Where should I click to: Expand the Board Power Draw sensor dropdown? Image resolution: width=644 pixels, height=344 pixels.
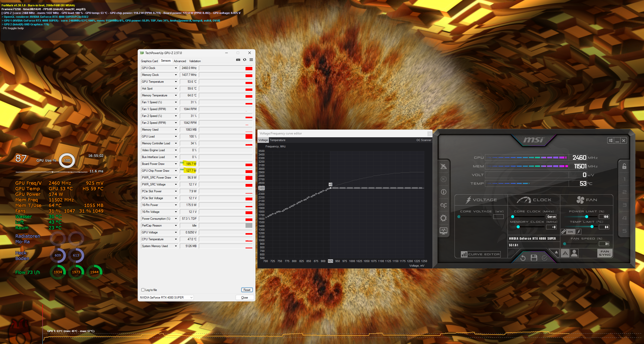coord(176,164)
